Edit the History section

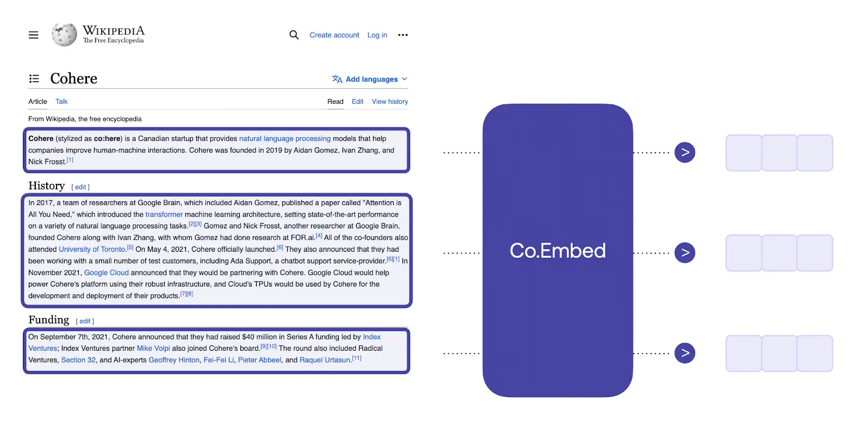[80, 187]
